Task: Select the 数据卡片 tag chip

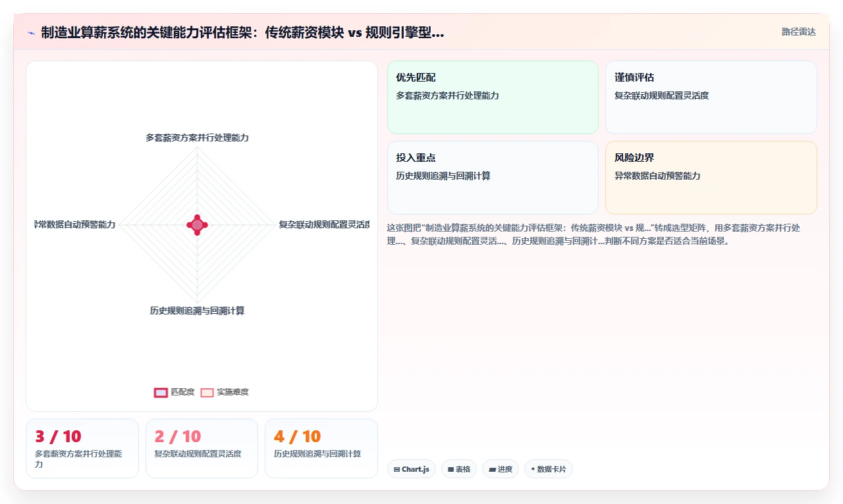Action: (x=549, y=469)
